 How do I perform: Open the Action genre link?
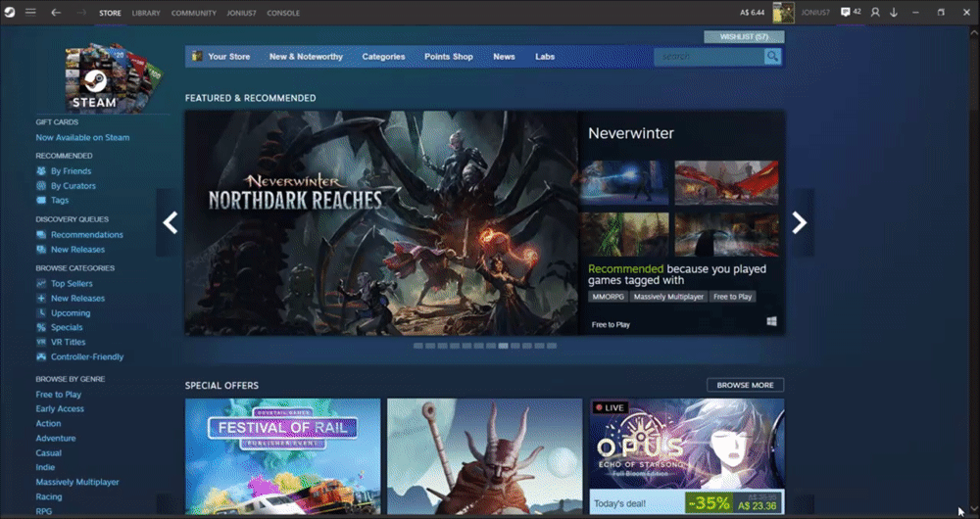(48, 423)
